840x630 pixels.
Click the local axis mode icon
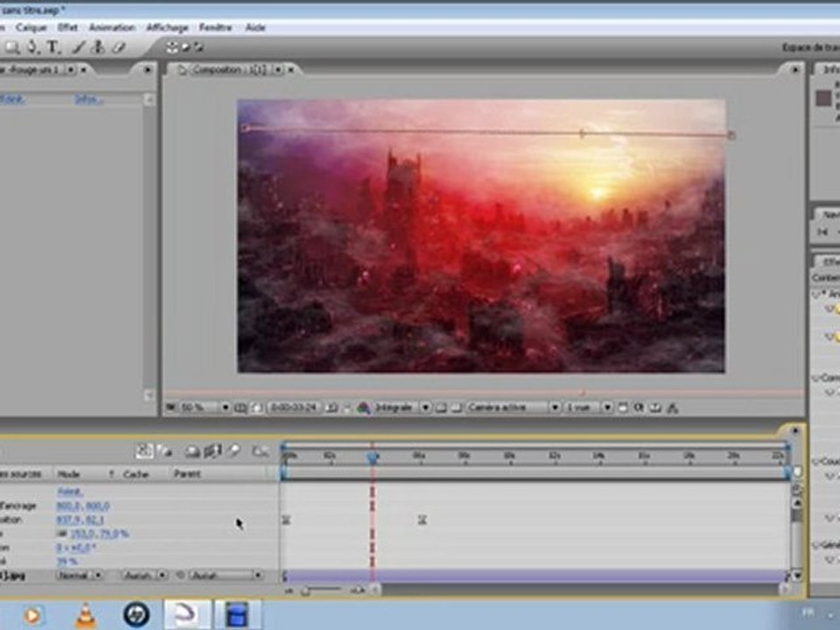171,47
